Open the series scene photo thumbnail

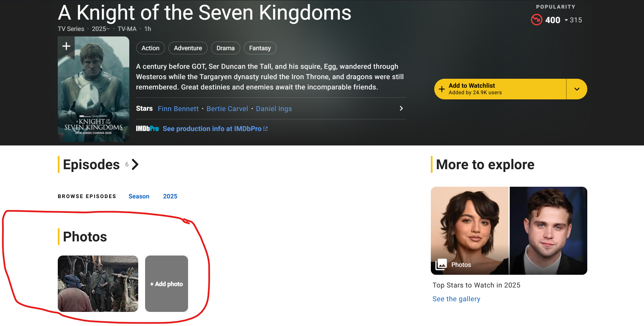click(x=98, y=284)
